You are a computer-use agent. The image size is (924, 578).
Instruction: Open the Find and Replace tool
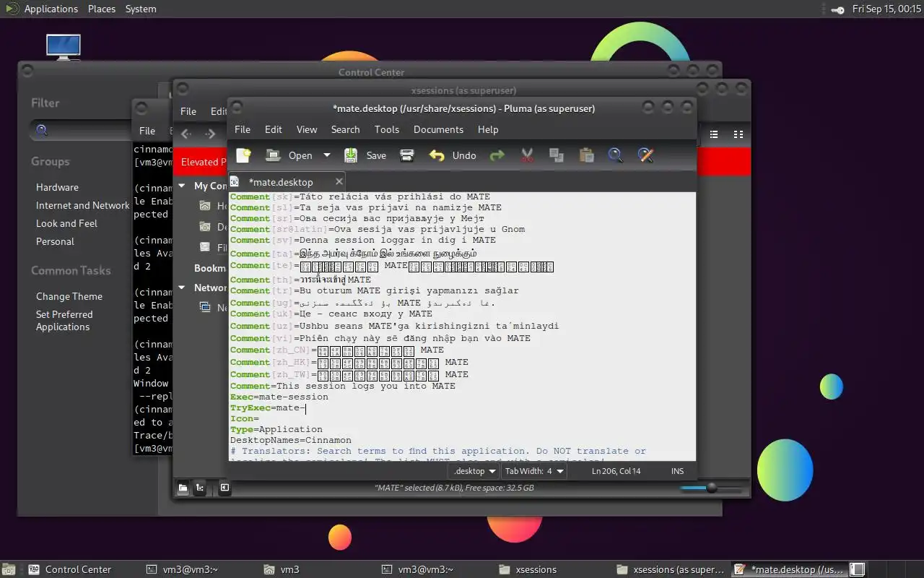point(645,155)
